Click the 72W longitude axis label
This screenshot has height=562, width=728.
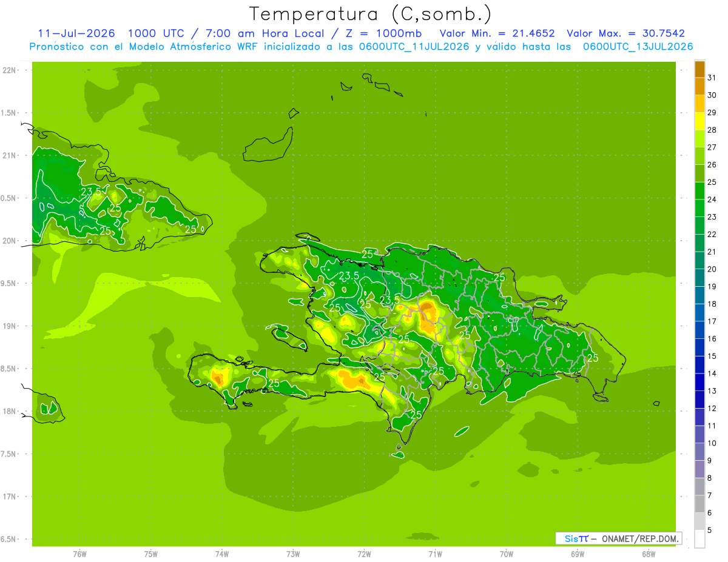point(364,554)
